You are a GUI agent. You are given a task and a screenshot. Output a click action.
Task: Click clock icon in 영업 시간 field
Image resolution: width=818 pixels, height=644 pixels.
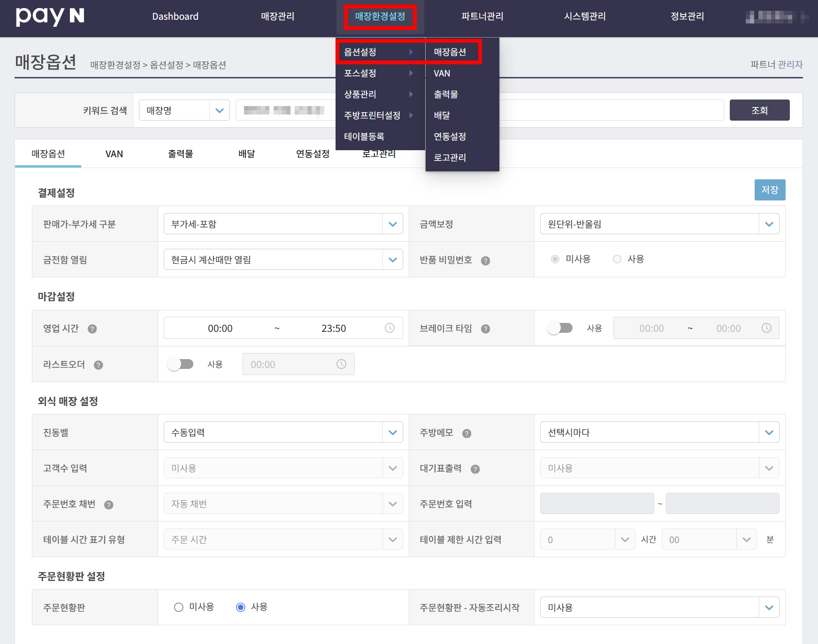390,328
